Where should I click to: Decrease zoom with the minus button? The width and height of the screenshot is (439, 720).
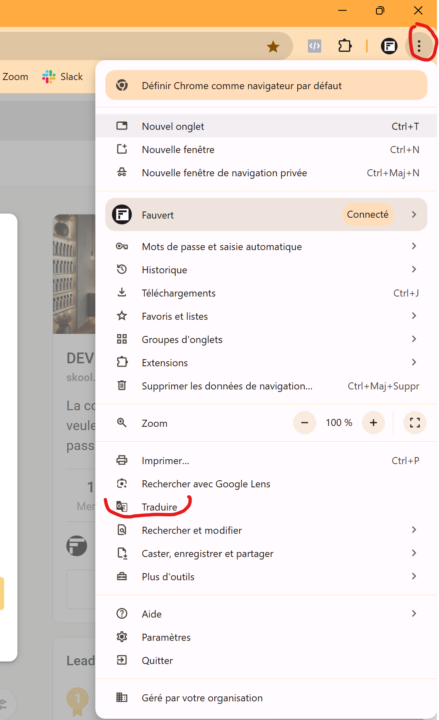(304, 422)
